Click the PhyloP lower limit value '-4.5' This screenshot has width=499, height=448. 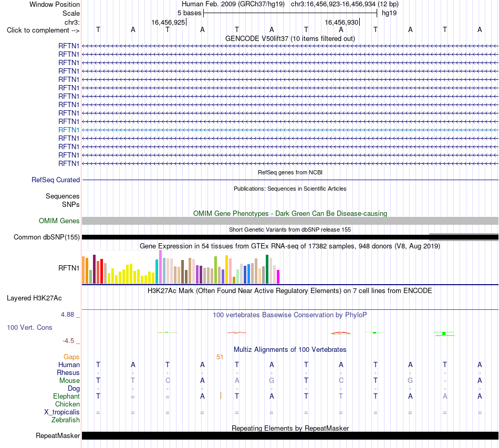pyautogui.click(x=68, y=341)
